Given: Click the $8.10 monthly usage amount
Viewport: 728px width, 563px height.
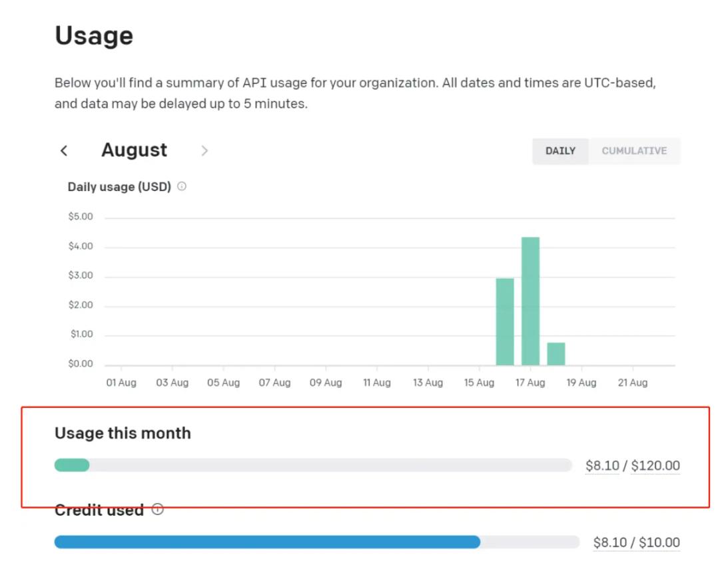Looking at the screenshot, I should [x=602, y=466].
